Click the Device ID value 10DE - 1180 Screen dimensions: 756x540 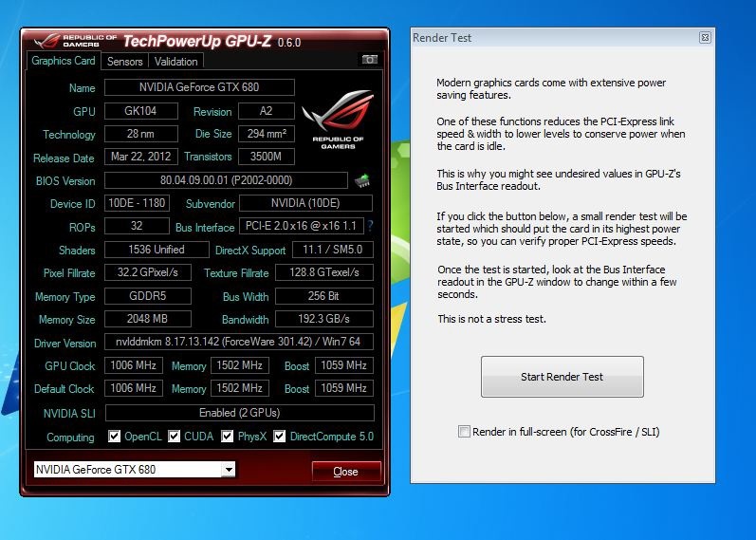(137, 203)
